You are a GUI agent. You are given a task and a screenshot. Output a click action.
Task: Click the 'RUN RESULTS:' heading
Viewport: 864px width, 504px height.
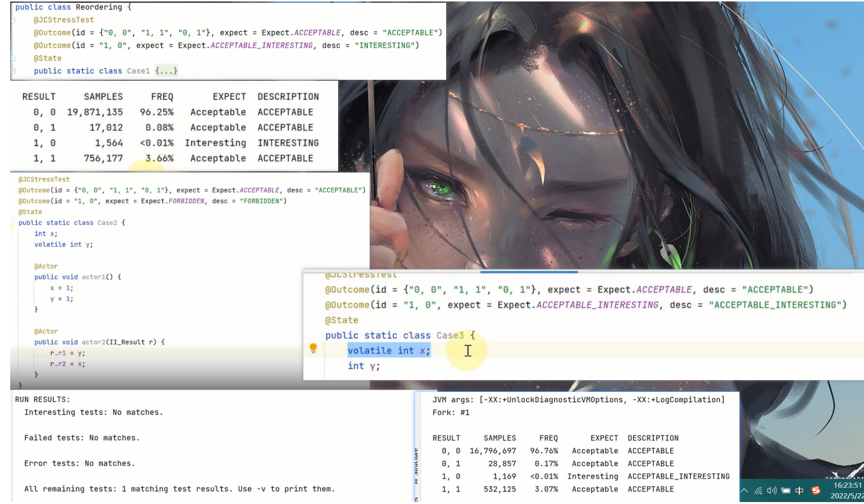[42, 399]
